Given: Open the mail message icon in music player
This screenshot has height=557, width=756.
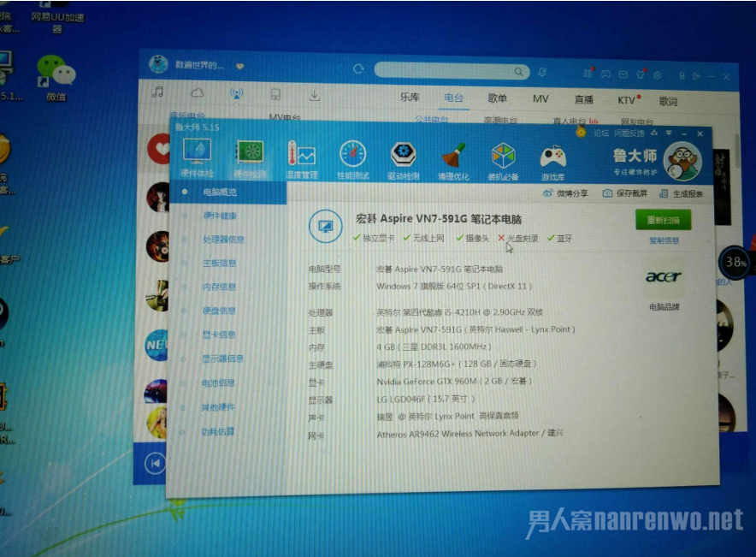Looking at the screenshot, I should click(623, 74).
